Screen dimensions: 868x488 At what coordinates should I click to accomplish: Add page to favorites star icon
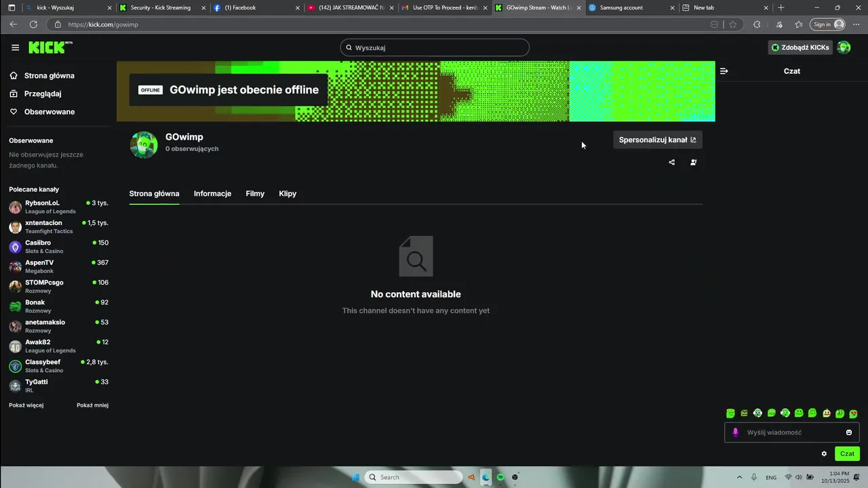point(733,24)
